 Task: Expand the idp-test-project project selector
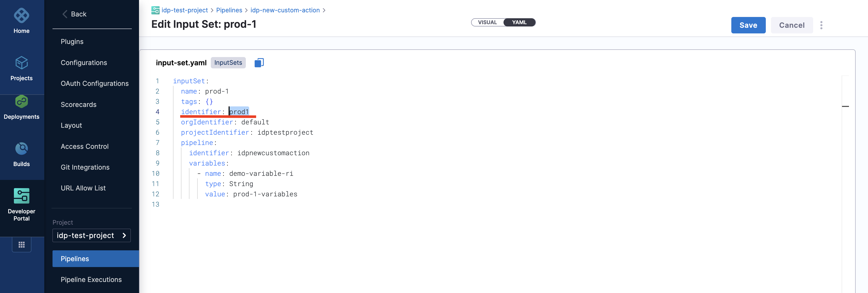click(x=91, y=235)
